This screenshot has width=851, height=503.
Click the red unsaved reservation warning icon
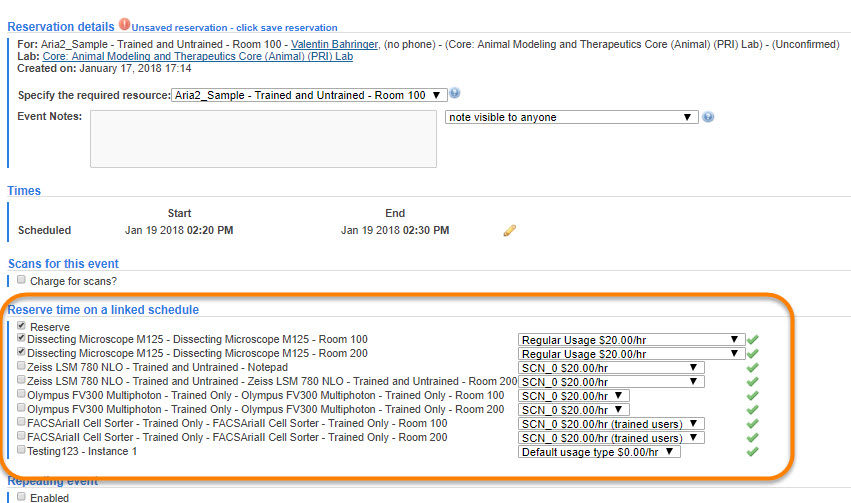[124, 23]
